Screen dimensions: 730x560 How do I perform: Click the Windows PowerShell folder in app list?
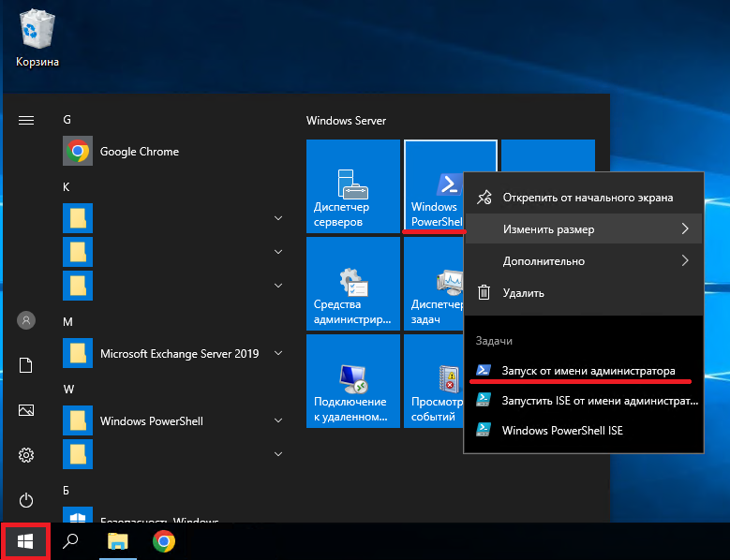[173, 420]
